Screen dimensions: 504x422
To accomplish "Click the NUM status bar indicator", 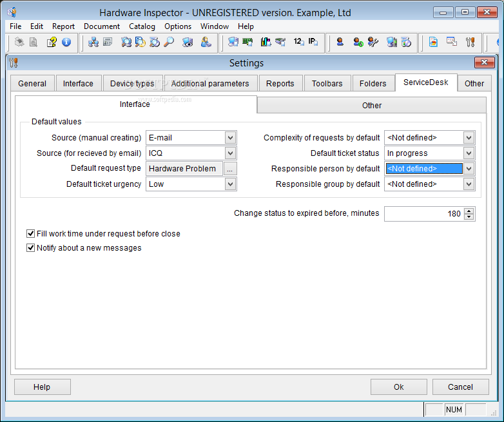I will point(454,410).
